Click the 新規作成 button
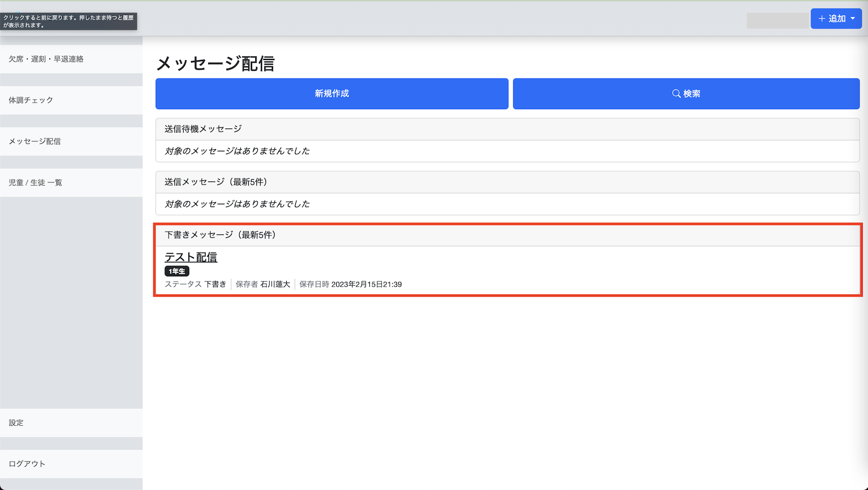Viewport: 868px width, 490px height. (x=332, y=94)
